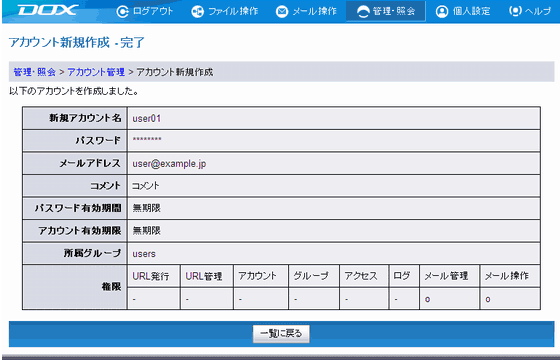This screenshot has height=360, width=560.
Task: Click the DOX logo
Action: (x=48, y=10)
